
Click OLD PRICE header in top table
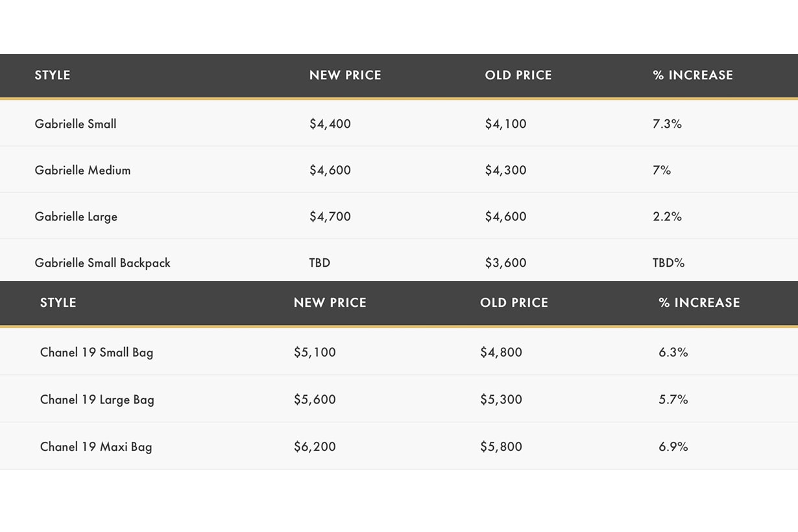pos(518,75)
